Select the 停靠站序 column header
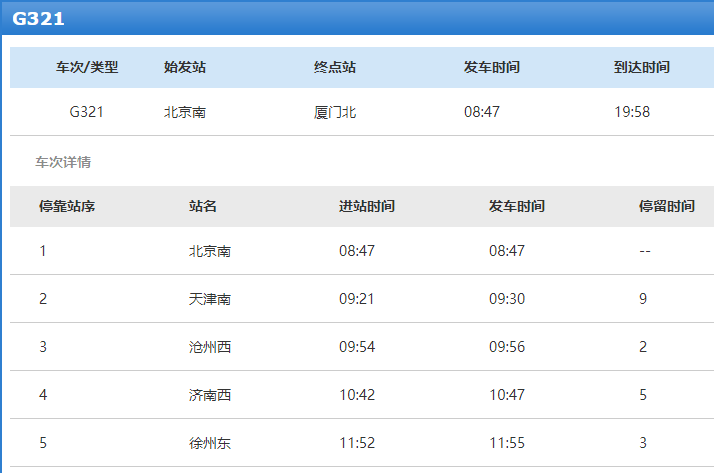 [67, 206]
